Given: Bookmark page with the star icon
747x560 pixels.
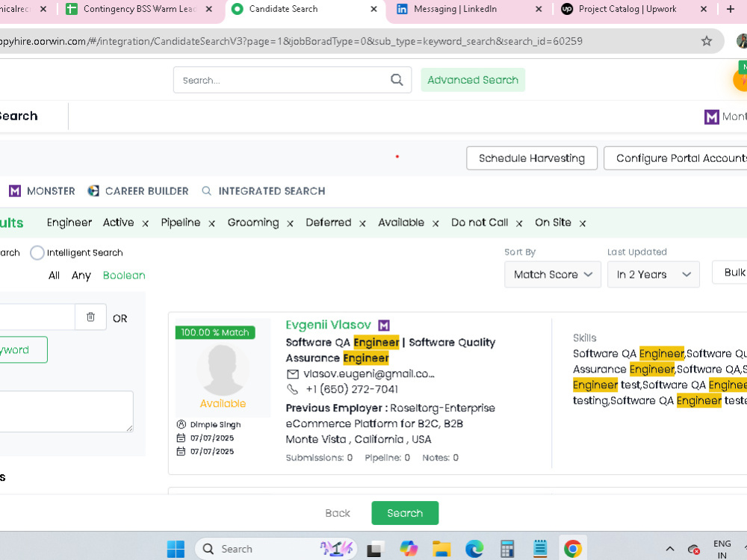Looking at the screenshot, I should [x=706, y=41].
